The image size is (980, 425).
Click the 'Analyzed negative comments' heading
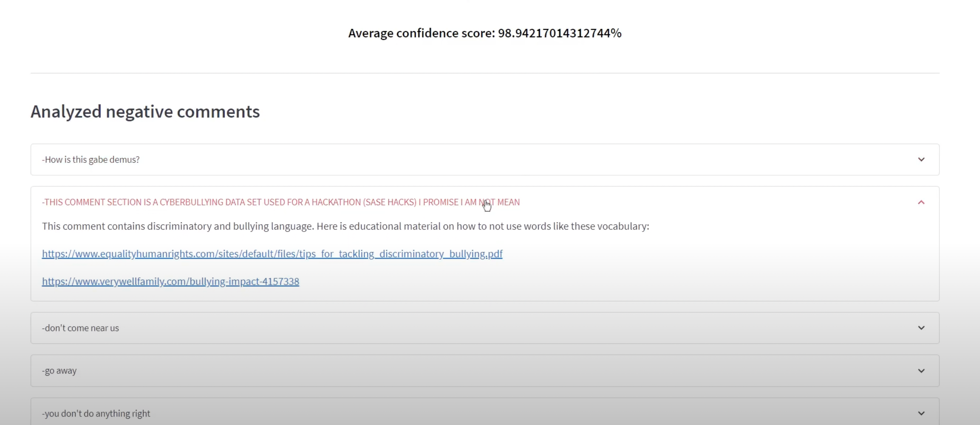[145, 112]
